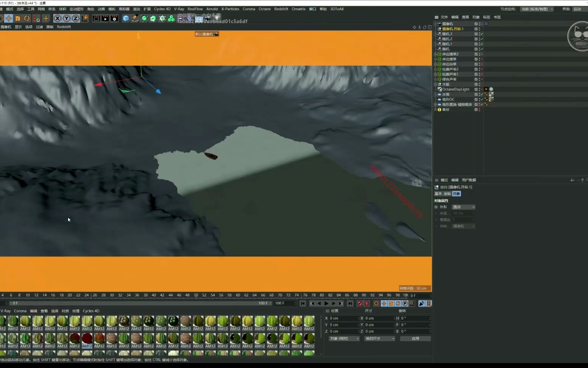Screen dimensions: 588x368
Task: Click the target tag on 摄像机 object
Action: click(486, 23)
